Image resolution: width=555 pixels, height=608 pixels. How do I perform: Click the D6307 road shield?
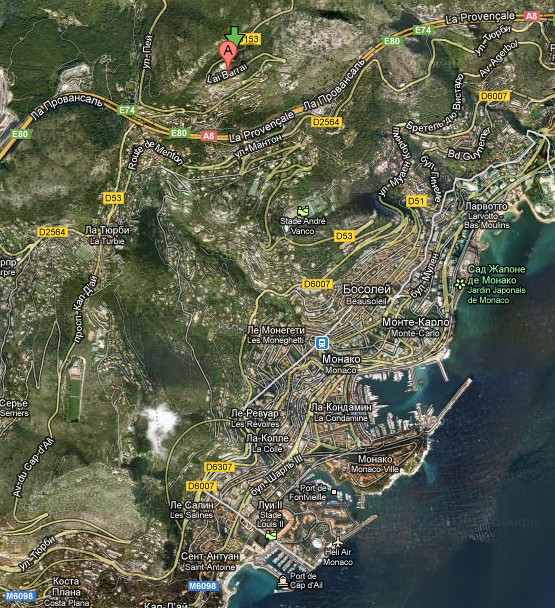coord(219,467)
